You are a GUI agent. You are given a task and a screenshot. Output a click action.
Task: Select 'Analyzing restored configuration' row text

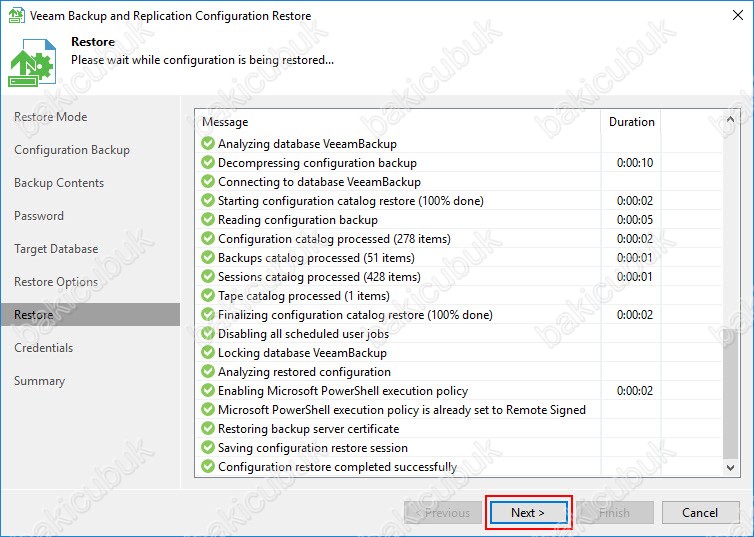coord(304,372)
